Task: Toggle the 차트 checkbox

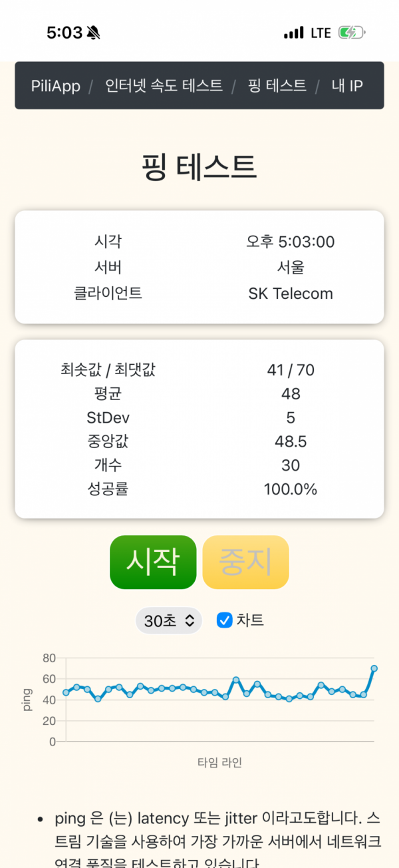Action: pyautogui.click(x=225, y=620)
